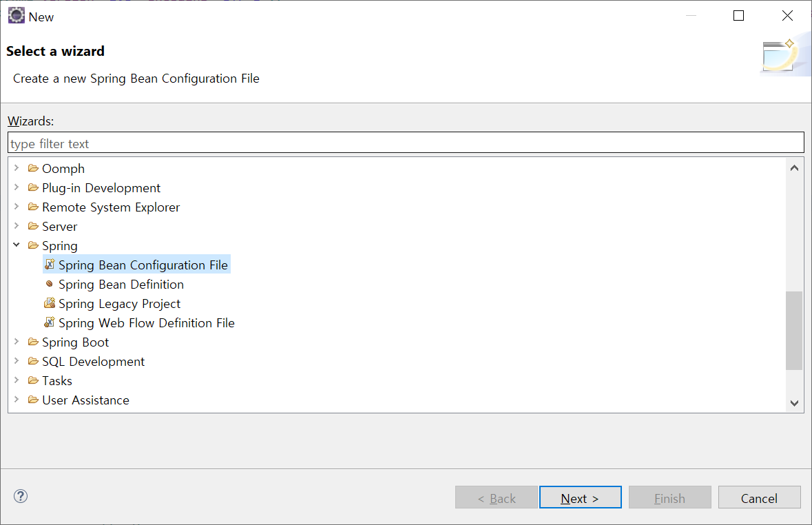
Task: Select the Remote System Explorer label
Action: tap(111, 207)
